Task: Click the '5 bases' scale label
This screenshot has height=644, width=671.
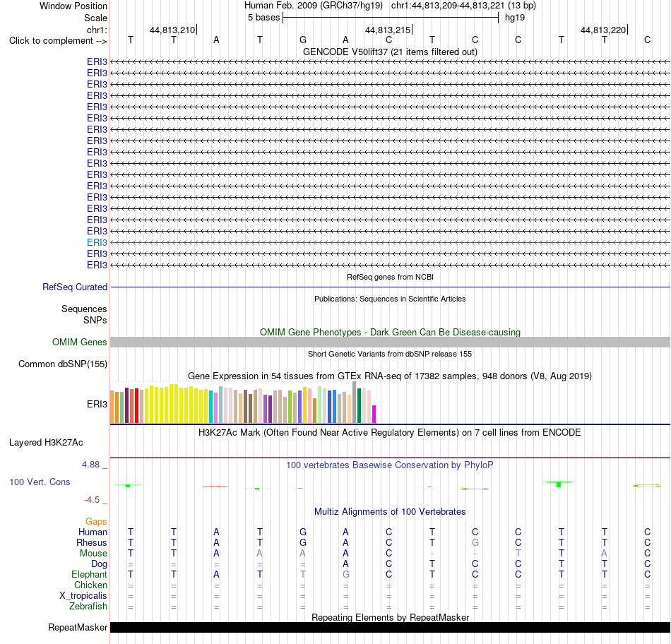Action: pyautogui.click(x=263, y=18)
